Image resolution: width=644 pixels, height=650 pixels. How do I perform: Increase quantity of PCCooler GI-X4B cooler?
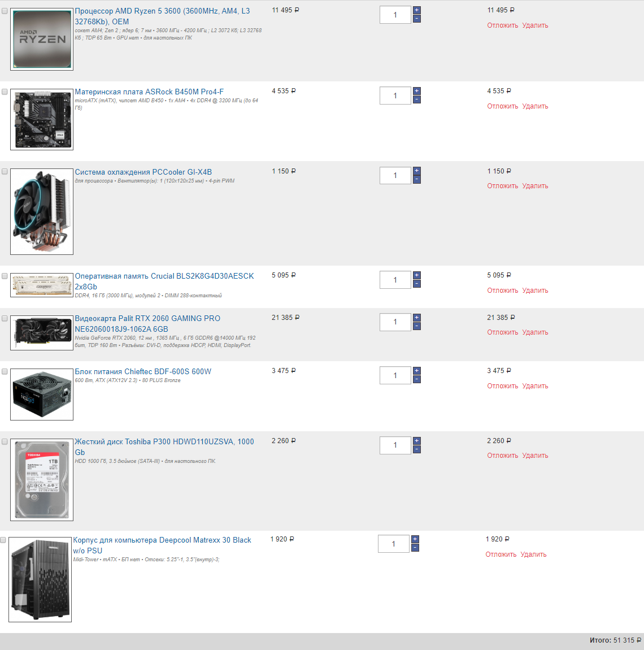(416, 171)
